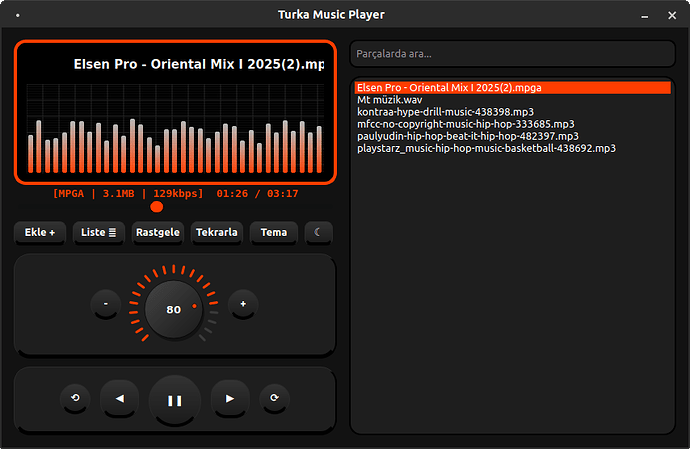Choose paulyudin-hip-hop-beat track in list

click(x=468, y=136)
